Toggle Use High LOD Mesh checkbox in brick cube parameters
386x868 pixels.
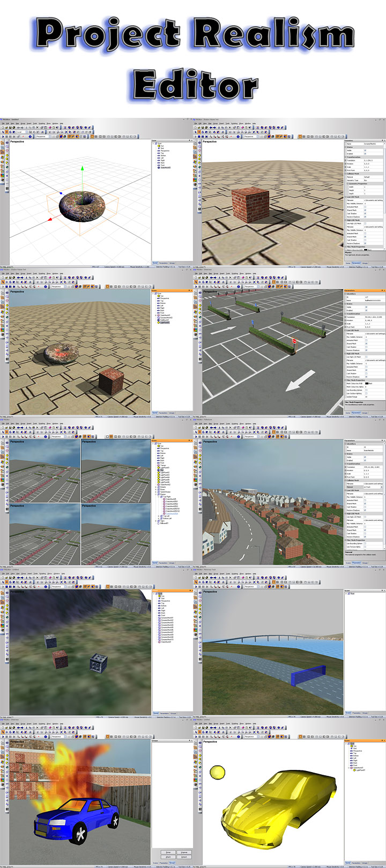[365, 223]
